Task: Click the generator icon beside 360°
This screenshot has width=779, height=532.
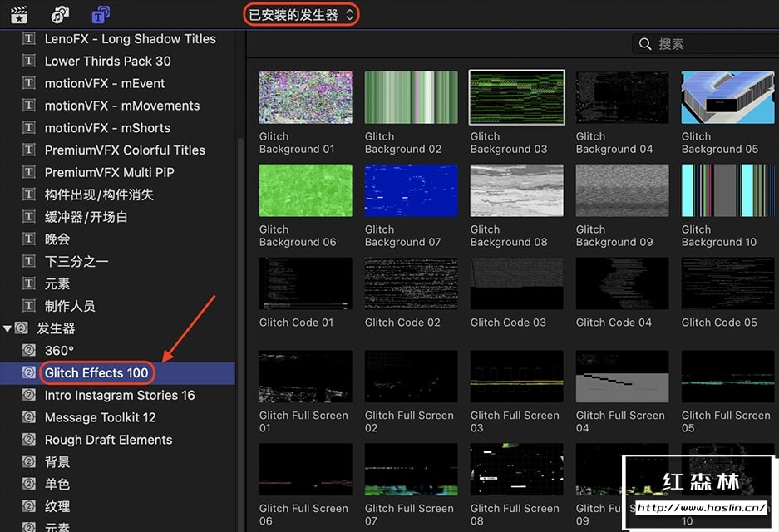Action: [x=30, y=351]
